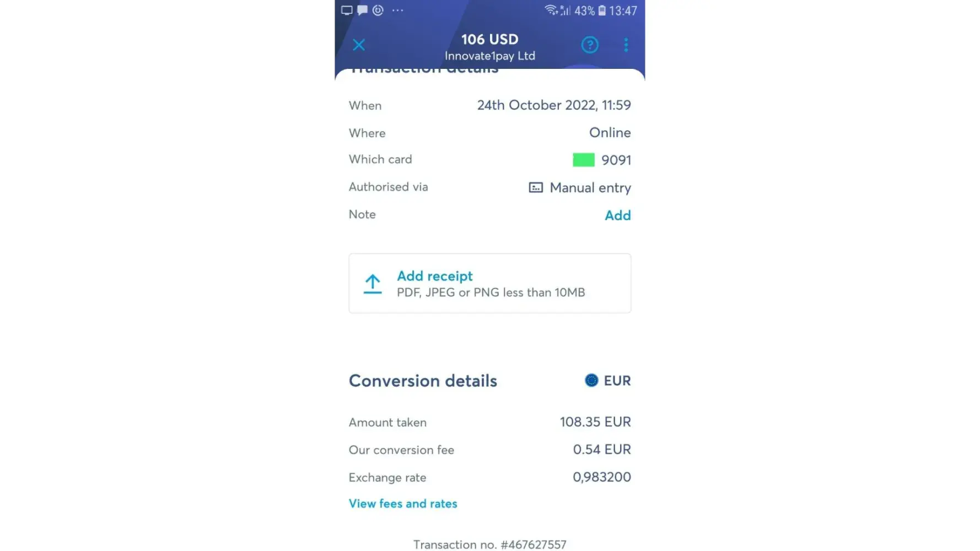Screen dimensions: 980x551
Task: Add a note to the transaction
Action: point(617,215)
